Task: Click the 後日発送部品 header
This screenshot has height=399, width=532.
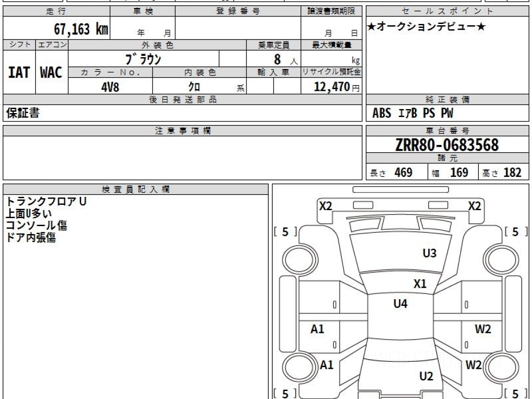Action: tap(183, 100)
